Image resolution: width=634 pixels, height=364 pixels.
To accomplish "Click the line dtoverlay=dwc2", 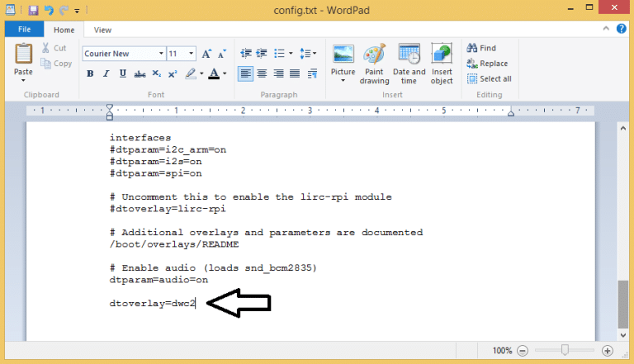I will coord(153,304).
